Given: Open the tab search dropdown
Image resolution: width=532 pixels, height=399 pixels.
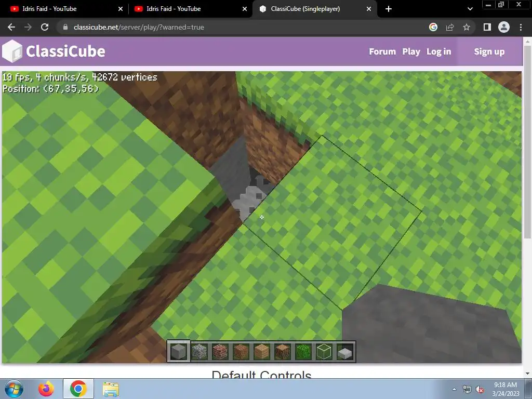Looking at the screenshot, I should pyautogui.click(x=470, y=9).
